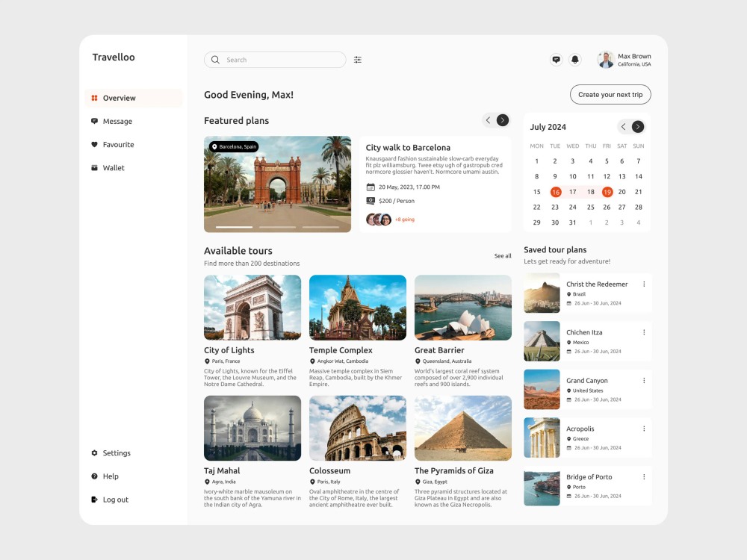Open the three-dot menu for Bridge of Porto
The image size is (747, 560).
click(x=644, y=476)
